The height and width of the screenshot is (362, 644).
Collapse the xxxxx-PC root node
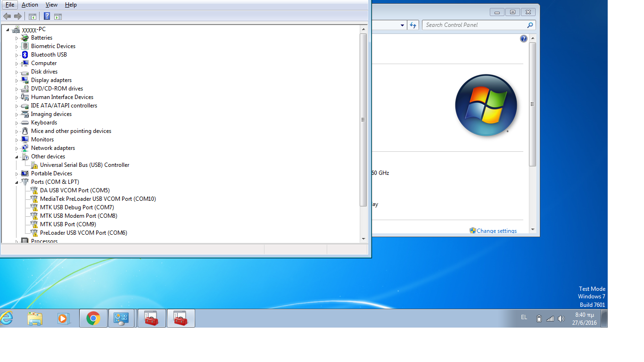click(x=8, y=30)
